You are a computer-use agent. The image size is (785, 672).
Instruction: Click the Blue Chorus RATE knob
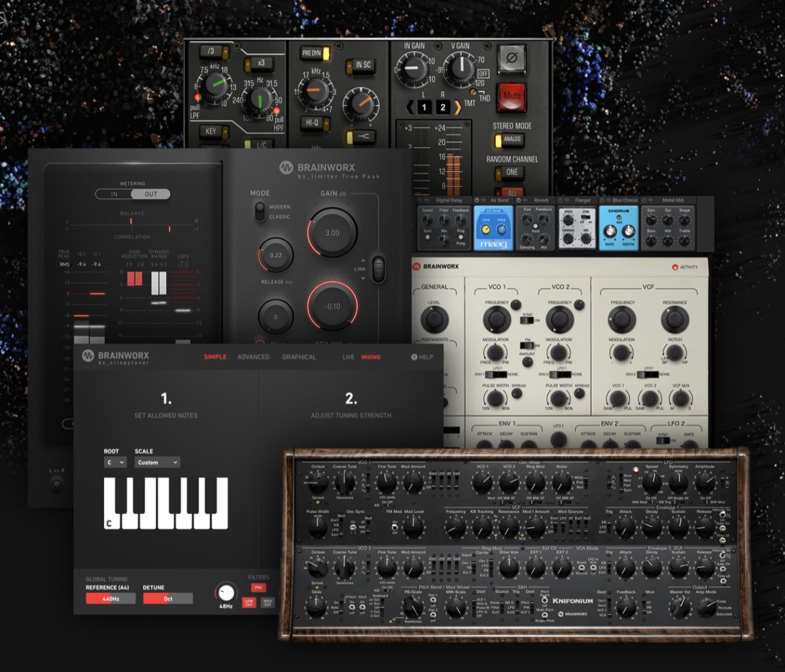610,232
